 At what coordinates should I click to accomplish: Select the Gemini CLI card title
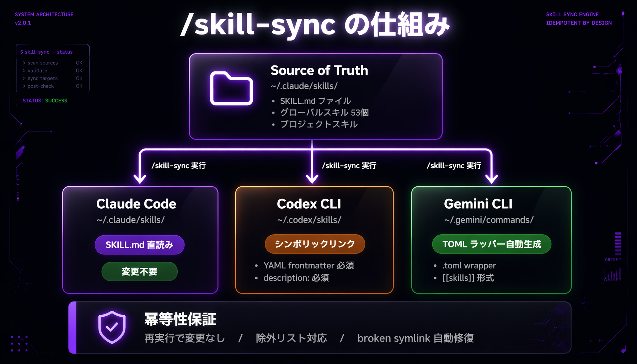(478, 204)
